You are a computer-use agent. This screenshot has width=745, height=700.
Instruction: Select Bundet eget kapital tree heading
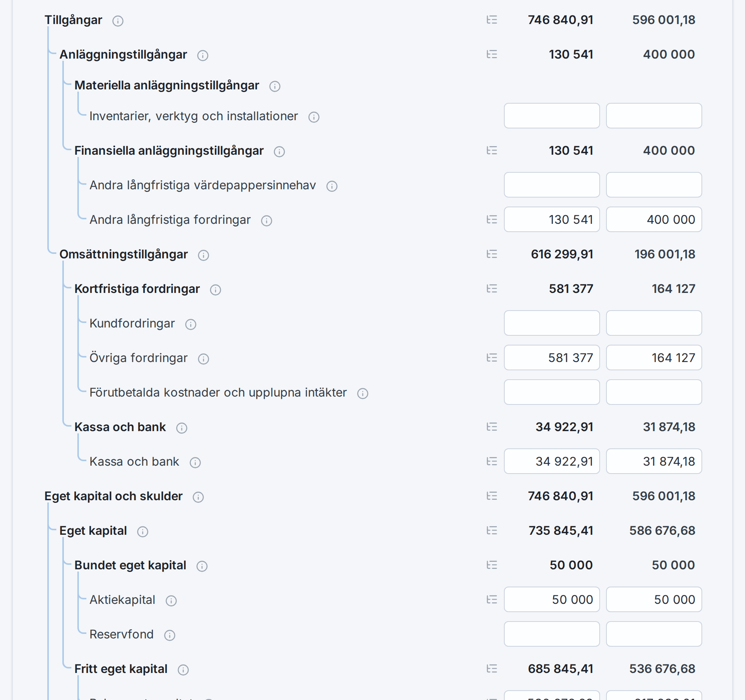tap(130, 565)
